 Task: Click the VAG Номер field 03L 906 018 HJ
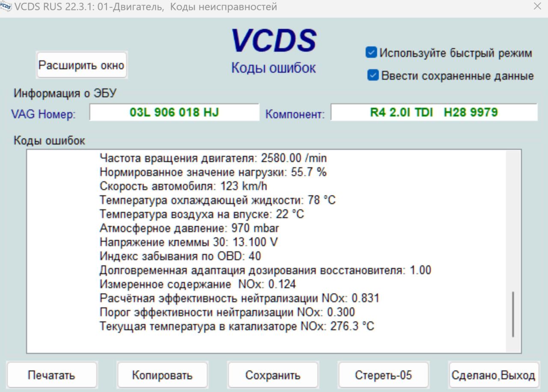(174, 112)
